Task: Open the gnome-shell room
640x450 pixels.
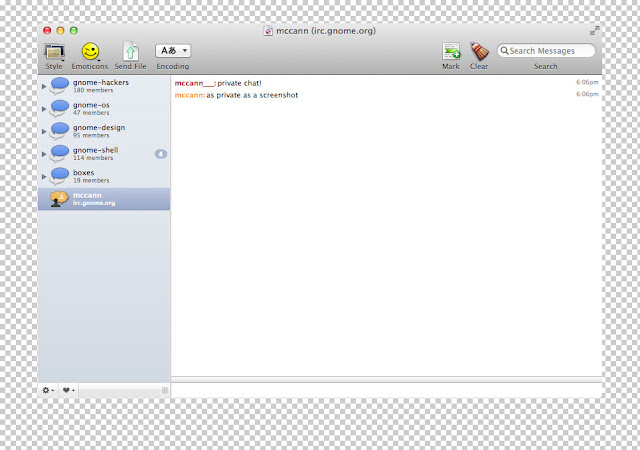Action: coord(104,154)
